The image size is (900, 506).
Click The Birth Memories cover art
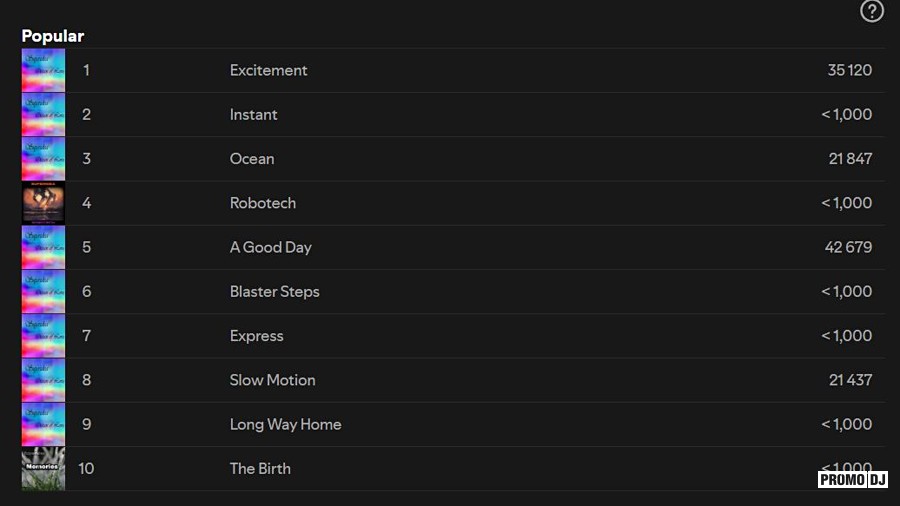click(43, 469)
